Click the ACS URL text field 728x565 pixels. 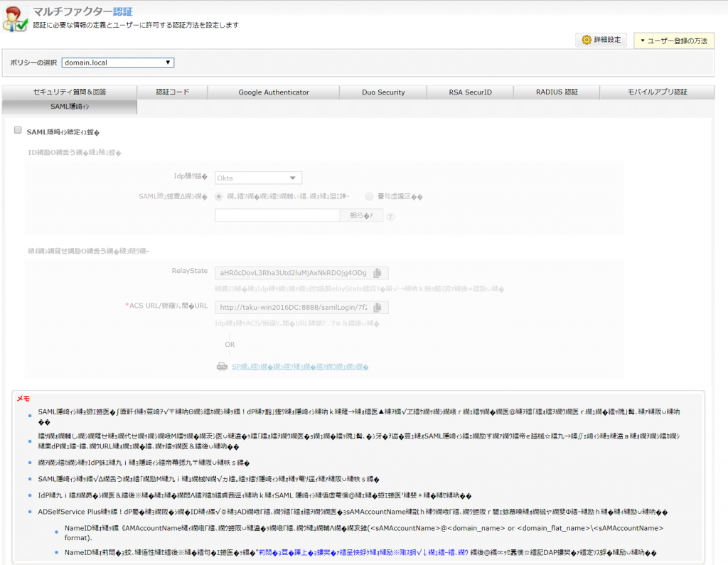pyautogui.click(x=301, y=307)
